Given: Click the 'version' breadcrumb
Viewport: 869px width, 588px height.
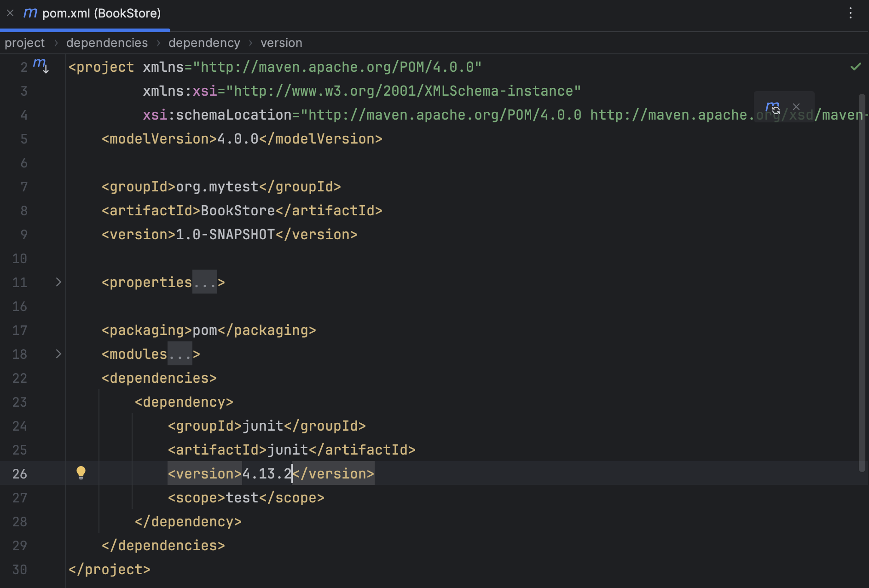Looking at the screenshot, I should point(281,42).
